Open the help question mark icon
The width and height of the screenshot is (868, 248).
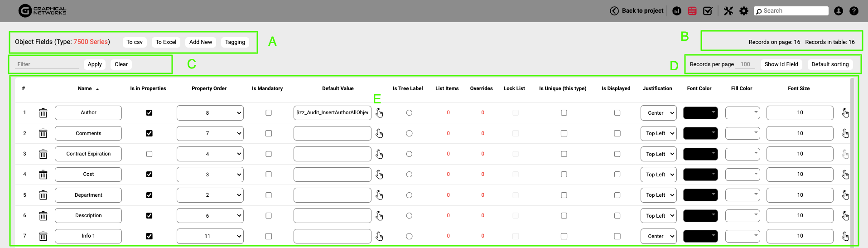(x=854, y=11)
